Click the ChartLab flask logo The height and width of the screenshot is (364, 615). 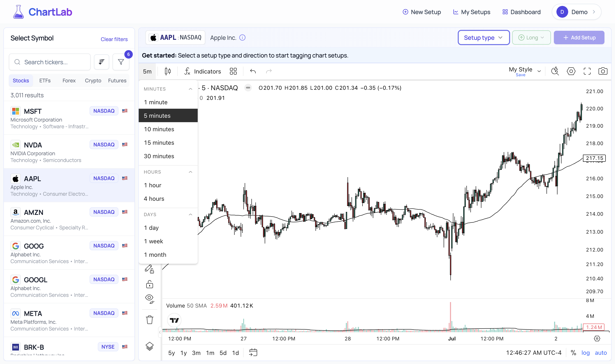(x=18, y=12)
